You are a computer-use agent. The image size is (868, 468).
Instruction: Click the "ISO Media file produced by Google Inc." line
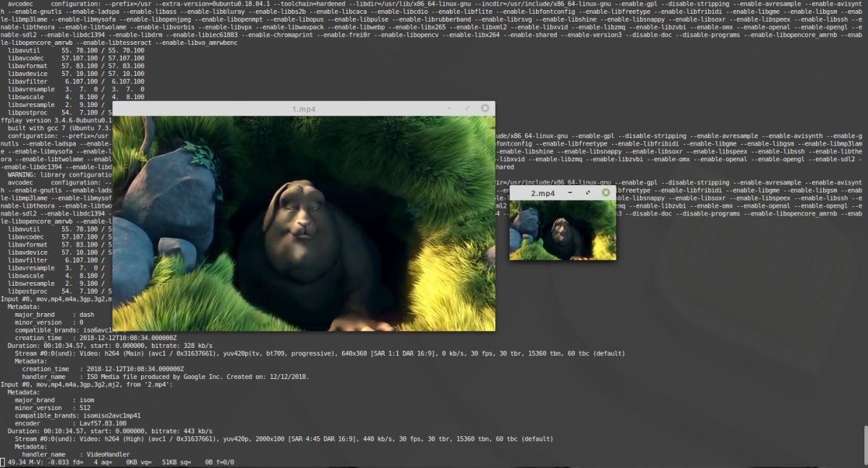(x=166, y=377)
